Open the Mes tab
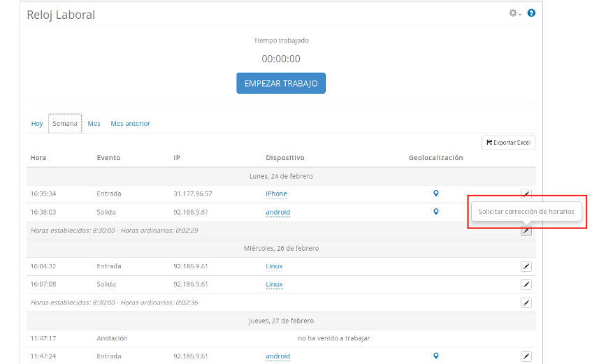The width and height of the screenshot is (592, 364). pyautogui.click(x=94, y=124)
